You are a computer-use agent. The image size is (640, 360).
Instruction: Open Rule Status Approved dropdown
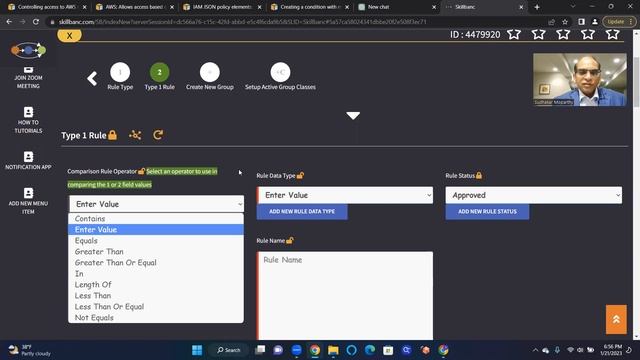pyautogui.click(x=534, y=195)
